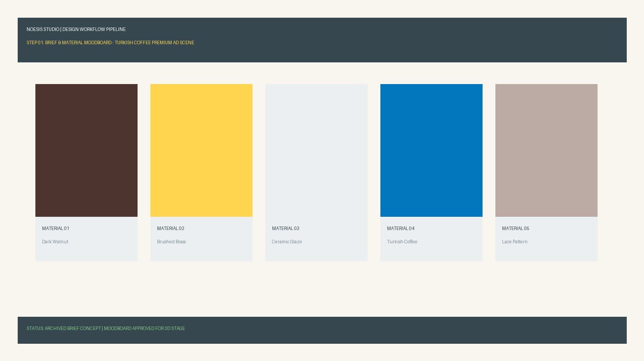Click the 'Ceramic Glaze' material name
644x361 pixels.
[x=287, y=242]
